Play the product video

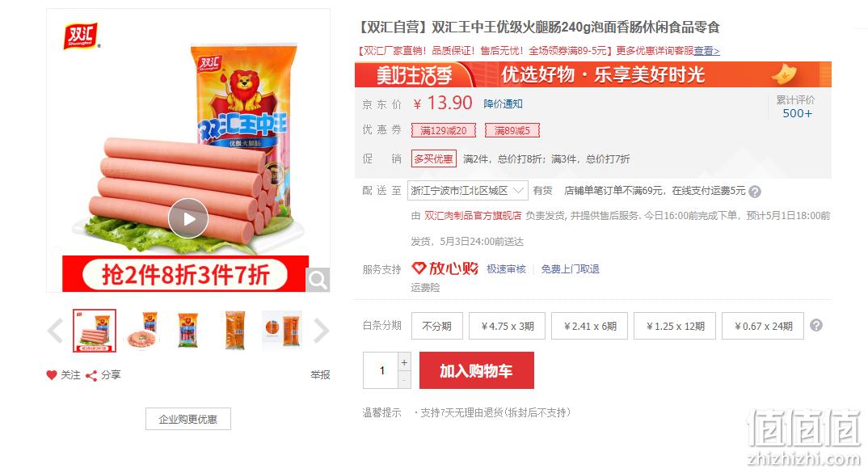click(x=188, y=218)
